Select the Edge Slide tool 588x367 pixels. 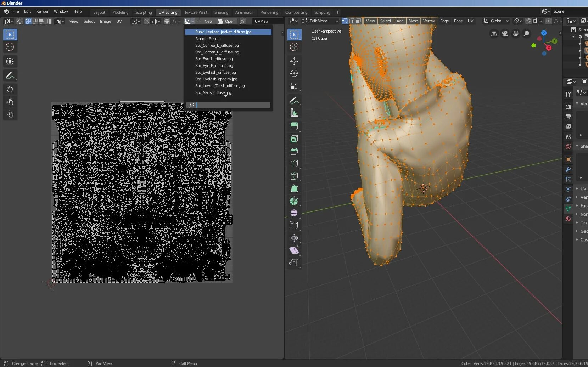click(294, 225)
